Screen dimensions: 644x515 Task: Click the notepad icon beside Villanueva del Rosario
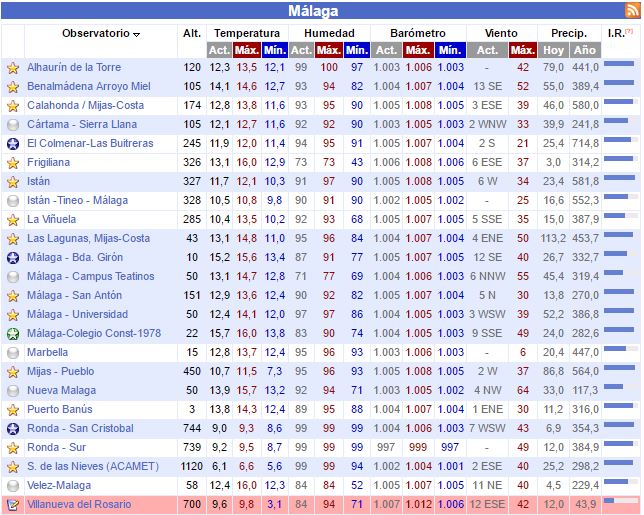tap(13, 505)
